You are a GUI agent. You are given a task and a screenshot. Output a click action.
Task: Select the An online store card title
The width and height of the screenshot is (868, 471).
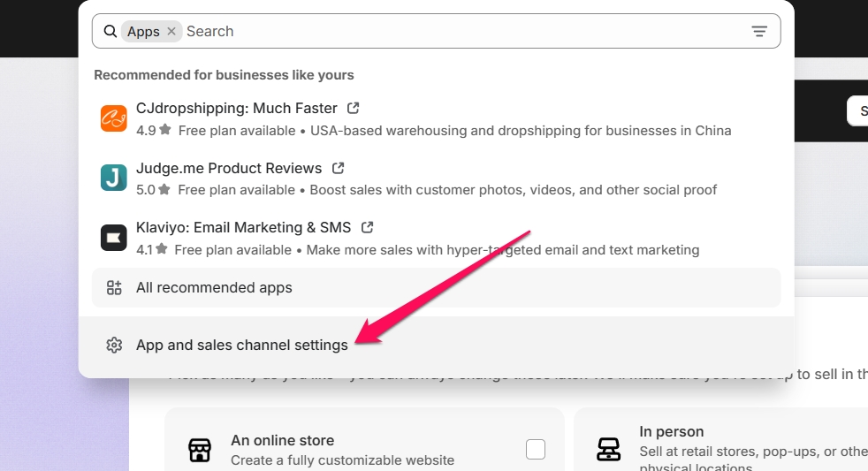[282, 440]
